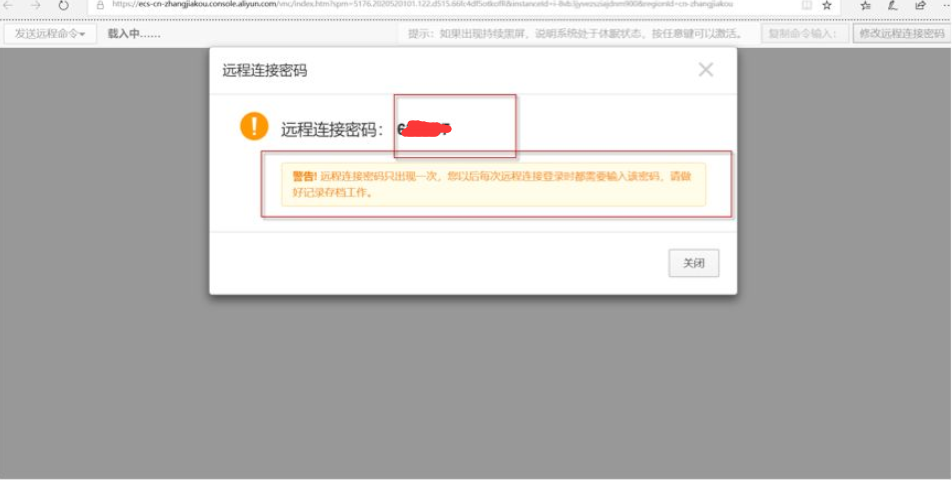Viewport: 952px width, 480px height.
Task: Add page to favorites with star icon
Action: tap(826, 5)
